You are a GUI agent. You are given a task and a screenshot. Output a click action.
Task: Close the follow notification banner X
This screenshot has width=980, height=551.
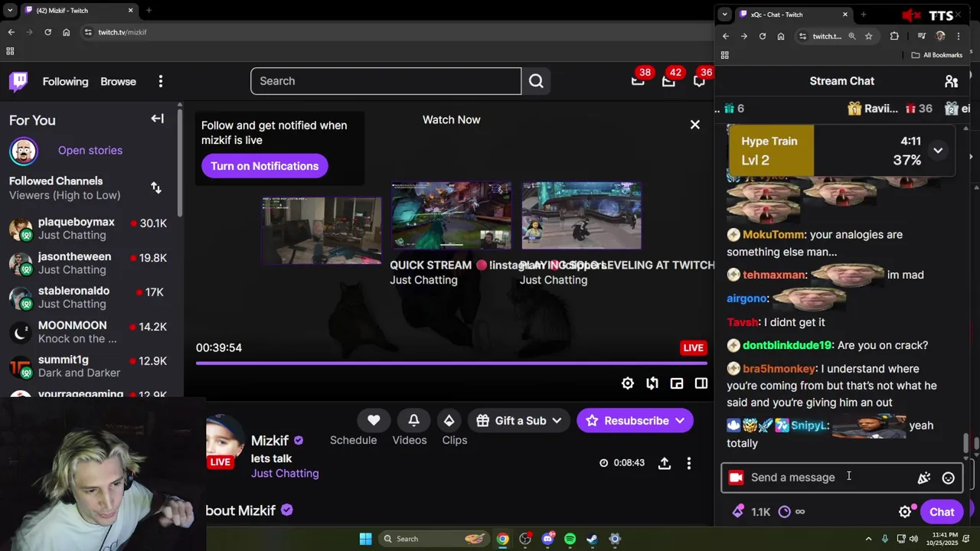[695, 125]
